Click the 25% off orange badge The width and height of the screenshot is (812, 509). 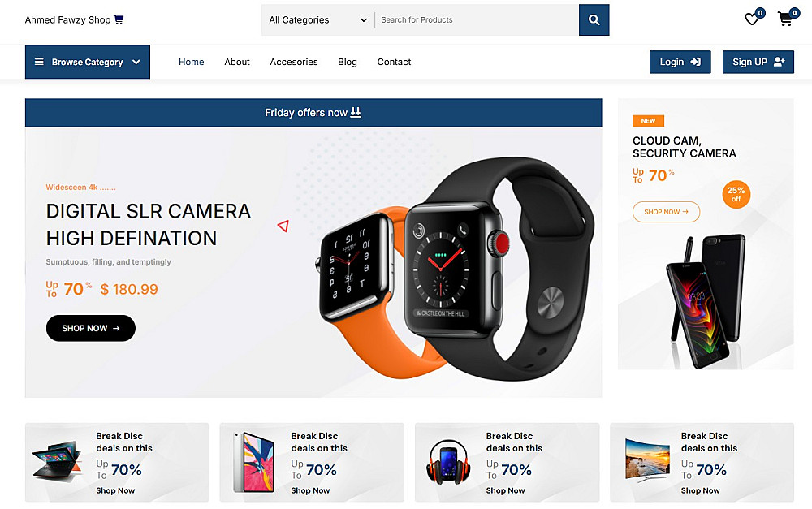tap(736, 194)
